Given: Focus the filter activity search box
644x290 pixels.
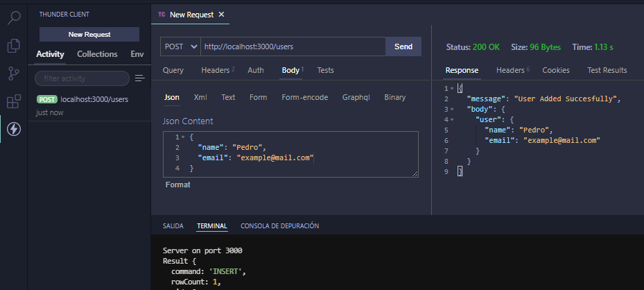Looking at the screenshot, I should click(82, 78).
